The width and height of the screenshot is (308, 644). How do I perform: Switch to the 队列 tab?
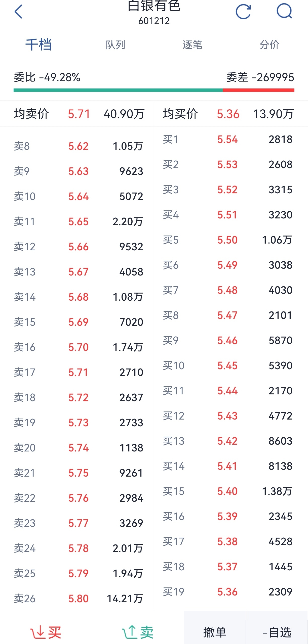(115, 45)
